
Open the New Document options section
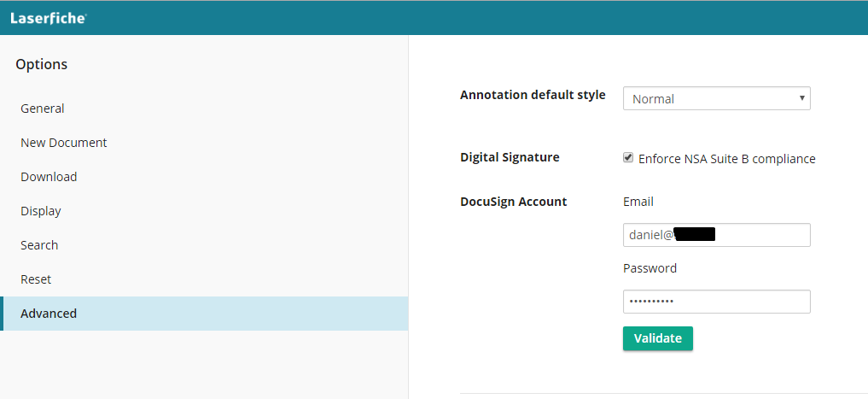204,143
